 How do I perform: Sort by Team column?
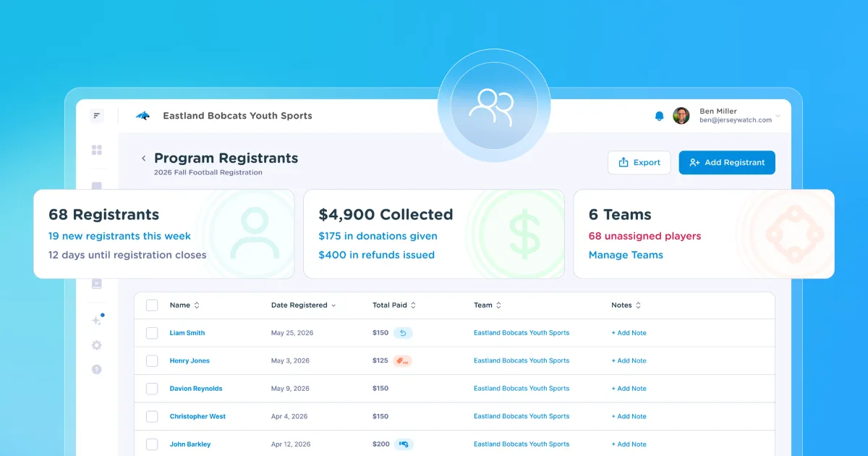point(488,305)
